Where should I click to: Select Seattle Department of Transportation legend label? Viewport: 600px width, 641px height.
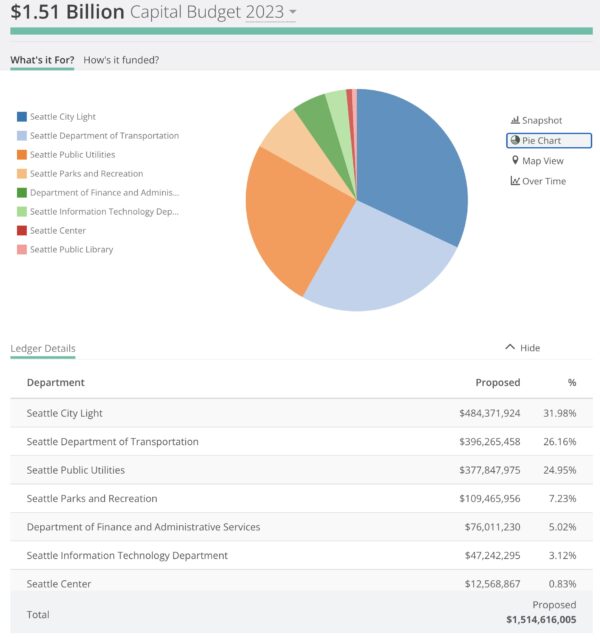(104, 136)
